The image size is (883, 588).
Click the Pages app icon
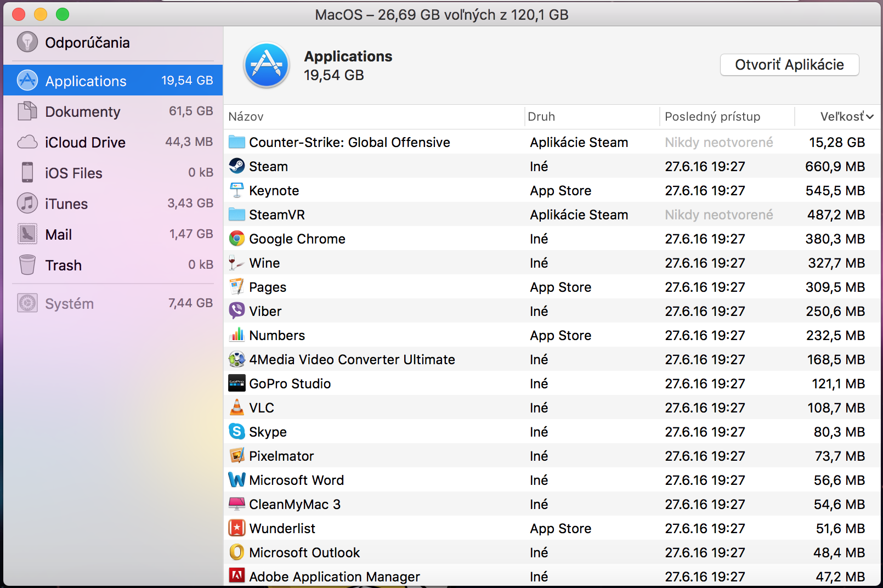click(x=236, y=286)
